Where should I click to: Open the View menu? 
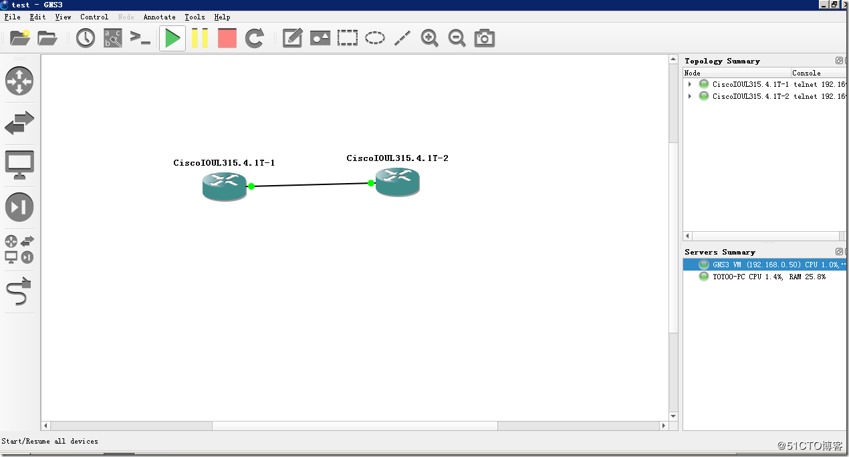pos(63,17)
